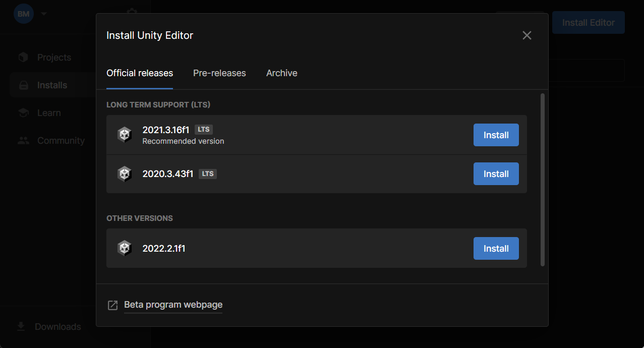644x348 pixels.
Task: Click the external link icon beside Beta program
Action: [x=113, y=305]
